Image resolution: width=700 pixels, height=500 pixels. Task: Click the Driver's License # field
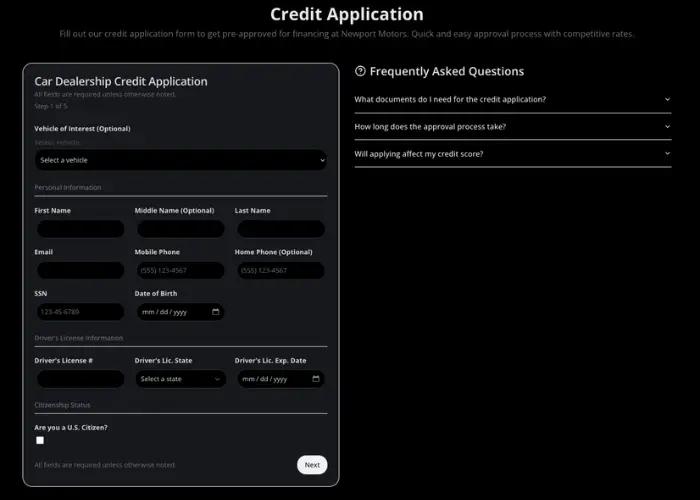tap(80, 379)
